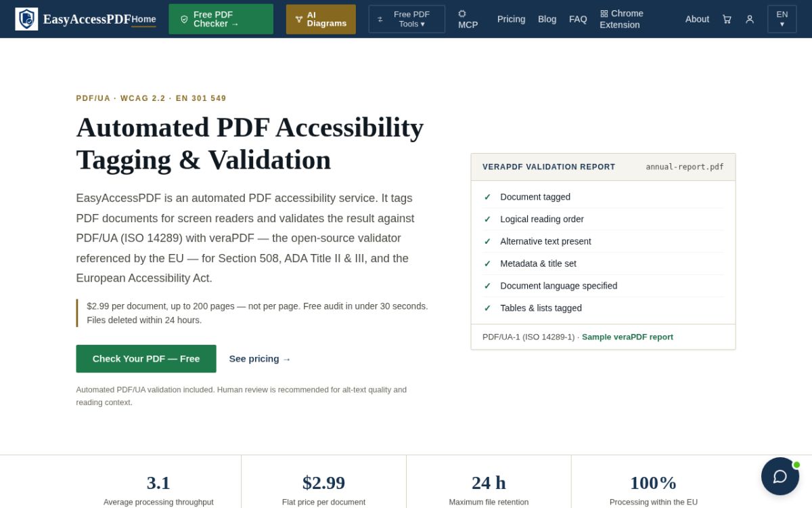Click the MCP chip icon
The width and height of the screenshot is (812, 508).
[x=462, y=14]
